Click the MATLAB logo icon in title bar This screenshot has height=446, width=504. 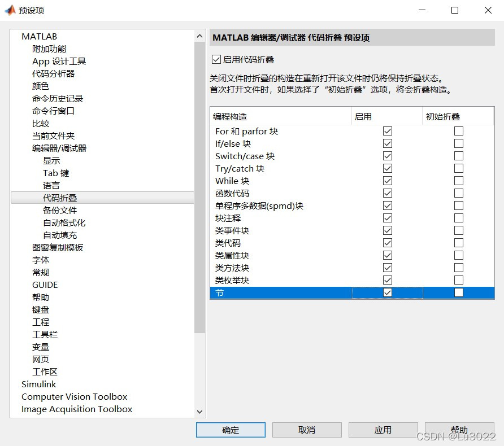(x=10, y=10)
